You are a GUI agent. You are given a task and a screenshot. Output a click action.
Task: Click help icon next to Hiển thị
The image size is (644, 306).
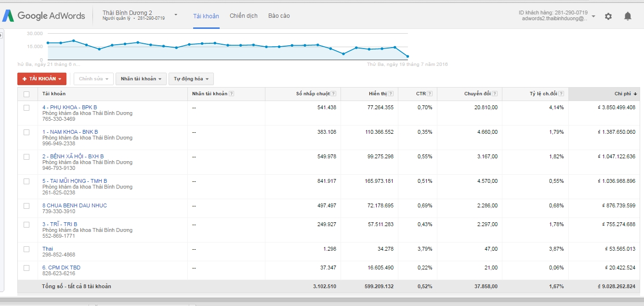391,94
